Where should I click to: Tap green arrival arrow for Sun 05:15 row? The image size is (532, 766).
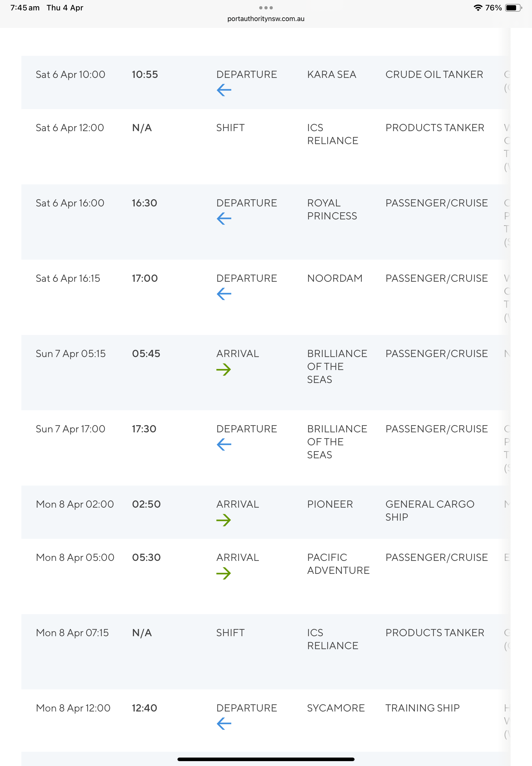tap(224, 369)
